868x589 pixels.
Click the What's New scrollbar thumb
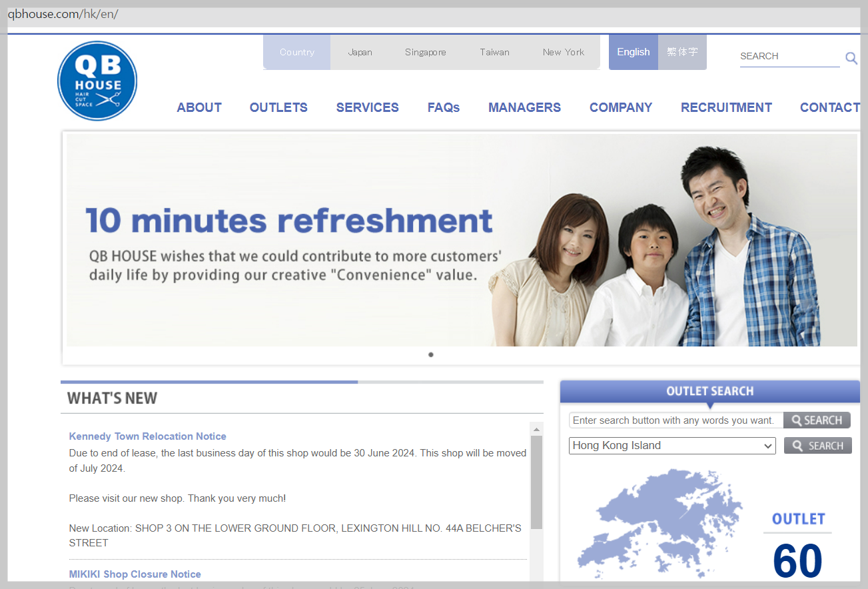point(536,483)
